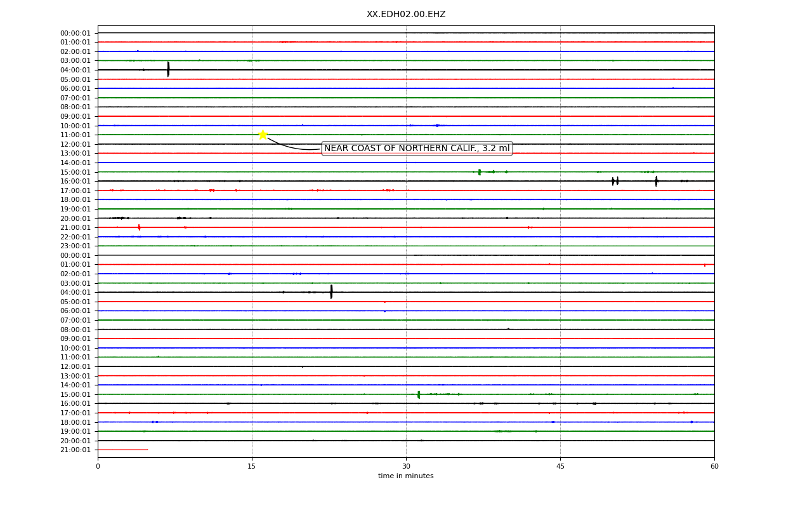Viewport: 812px width, 508px height.
Task: Click the black double spike near 50 minutes
Action: 615,181
